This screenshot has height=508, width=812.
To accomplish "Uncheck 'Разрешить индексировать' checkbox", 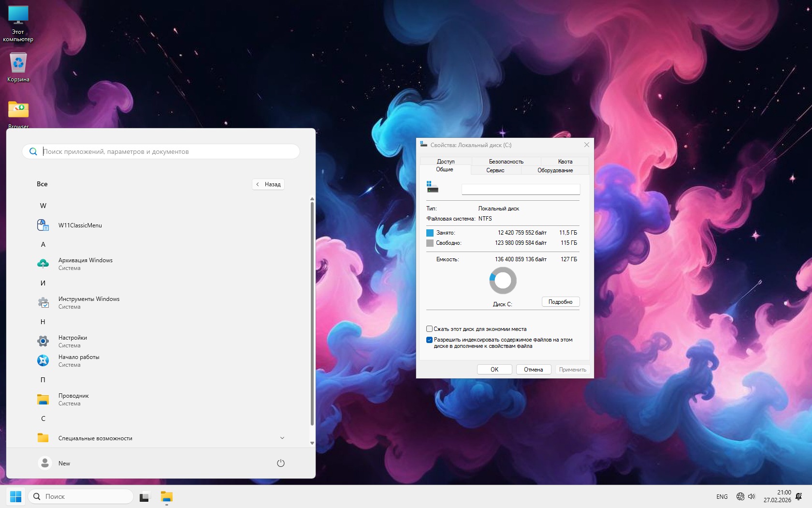I will 429,340.
